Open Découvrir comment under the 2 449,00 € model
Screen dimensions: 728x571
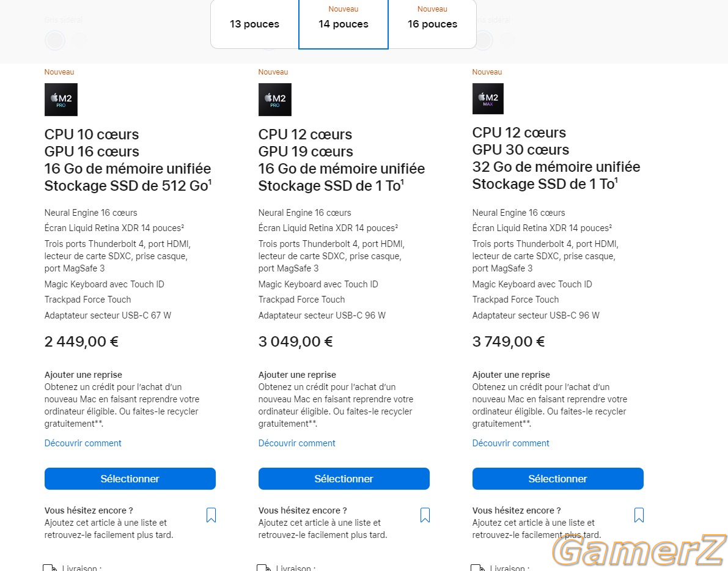(x=83, y=443)
